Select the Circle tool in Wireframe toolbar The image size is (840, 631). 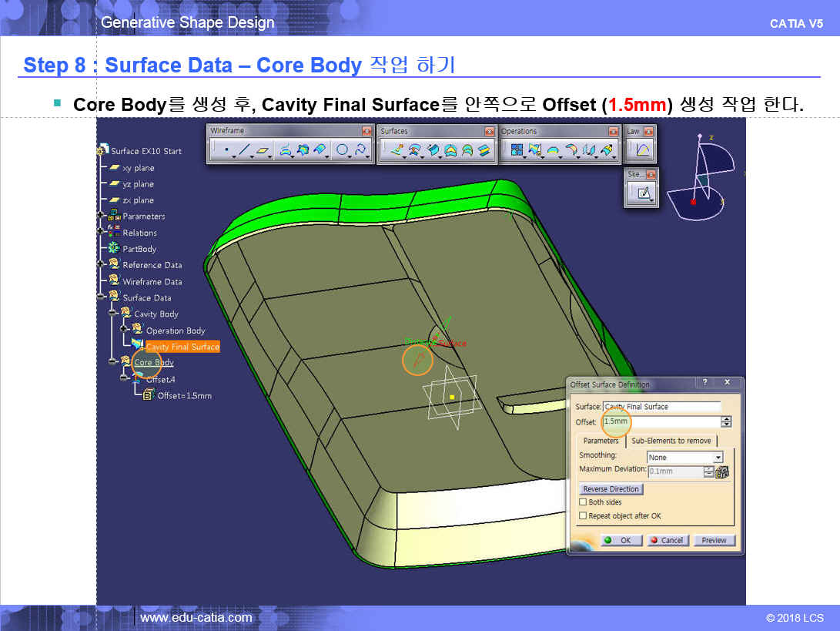[x=342, y=150]
